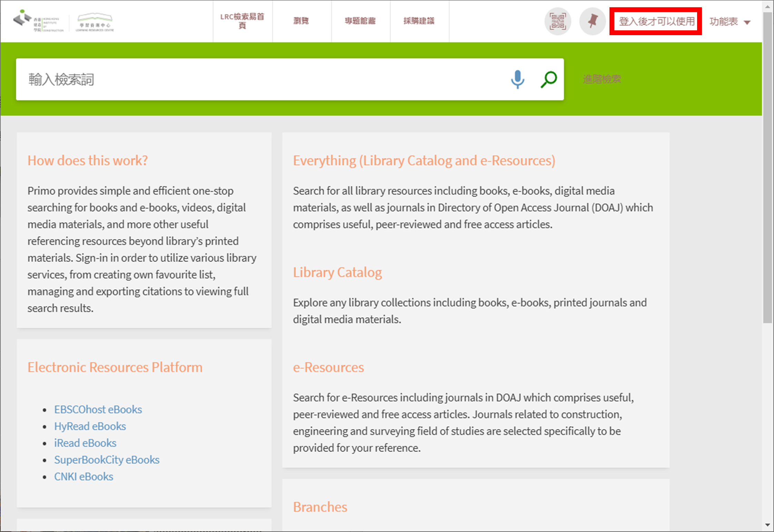The image size is (774, 532).
Task: Start voice search with microphone icon
Action: pos(517,79)
